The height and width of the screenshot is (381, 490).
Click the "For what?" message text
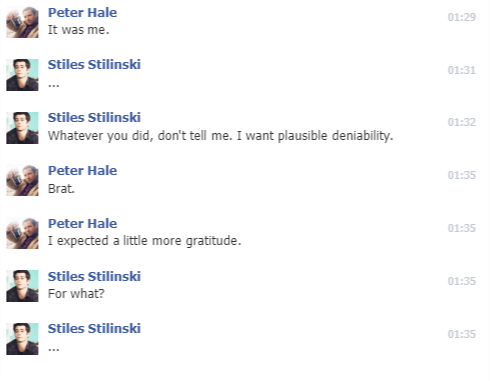pyautogui.click(x=76, y=294)
